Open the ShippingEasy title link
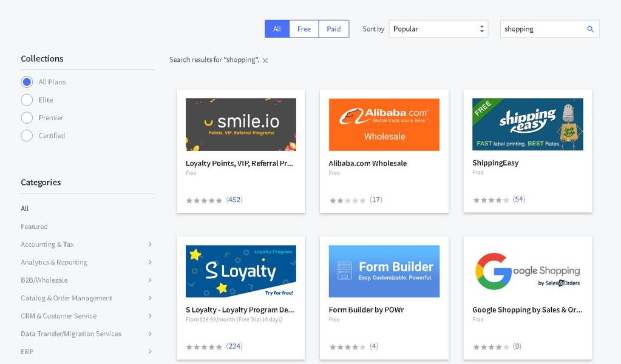 click(495, 163)
